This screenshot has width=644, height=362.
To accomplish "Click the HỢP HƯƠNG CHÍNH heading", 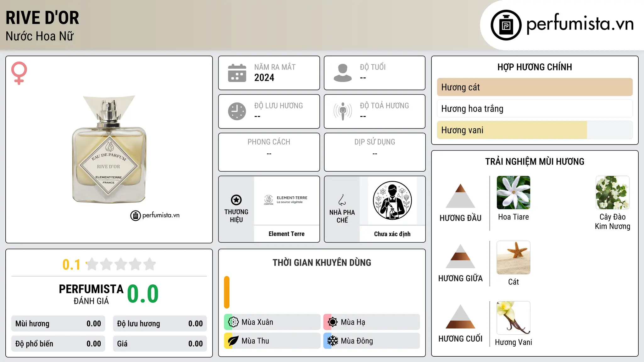I will (535, 67).
